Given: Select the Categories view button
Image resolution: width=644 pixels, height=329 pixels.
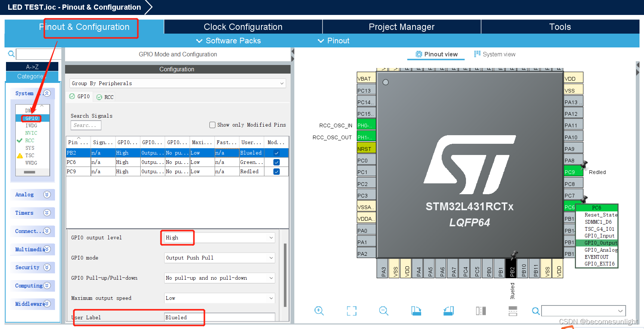Looking at the screenshot, I should [32, 76].
